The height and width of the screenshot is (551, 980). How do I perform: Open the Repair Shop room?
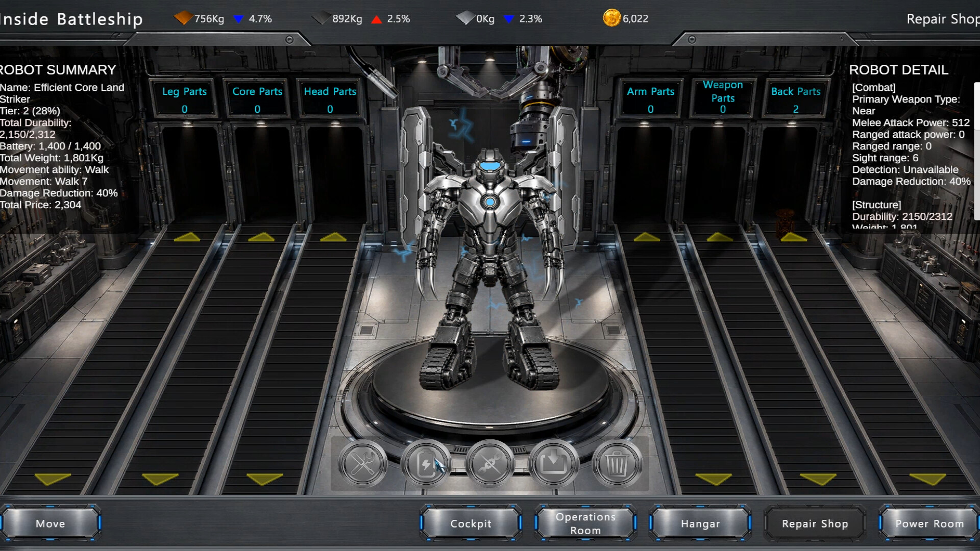coord(815,523)
